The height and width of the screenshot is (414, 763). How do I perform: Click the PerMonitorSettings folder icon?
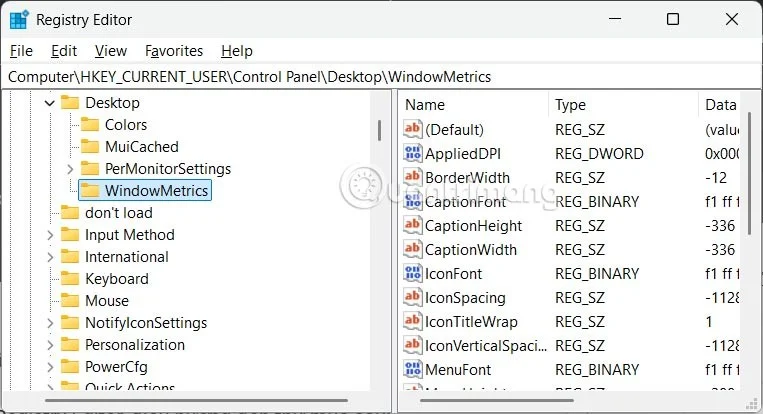pos(90,168)
